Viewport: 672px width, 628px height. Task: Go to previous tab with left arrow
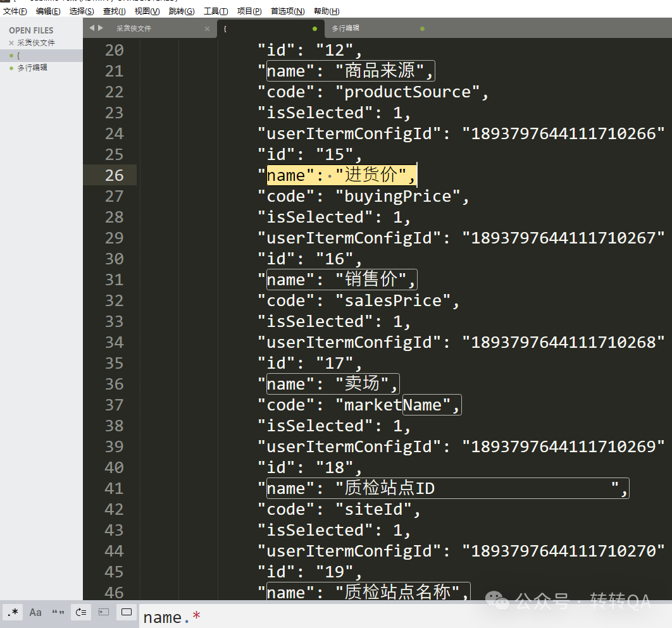(x=92, y=28)
